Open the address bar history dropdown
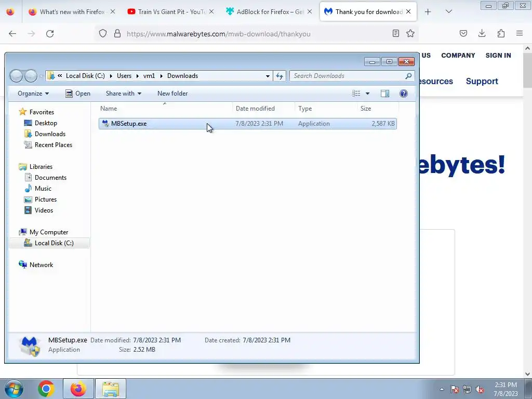 pos(268,76)
